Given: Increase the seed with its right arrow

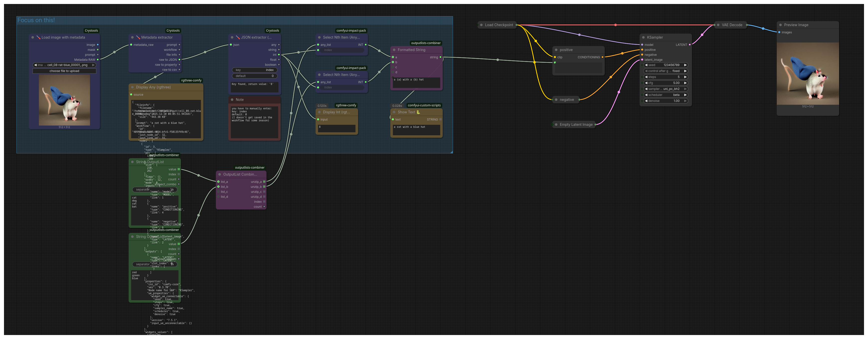Looking at the screenshot, I should [685, 65].
